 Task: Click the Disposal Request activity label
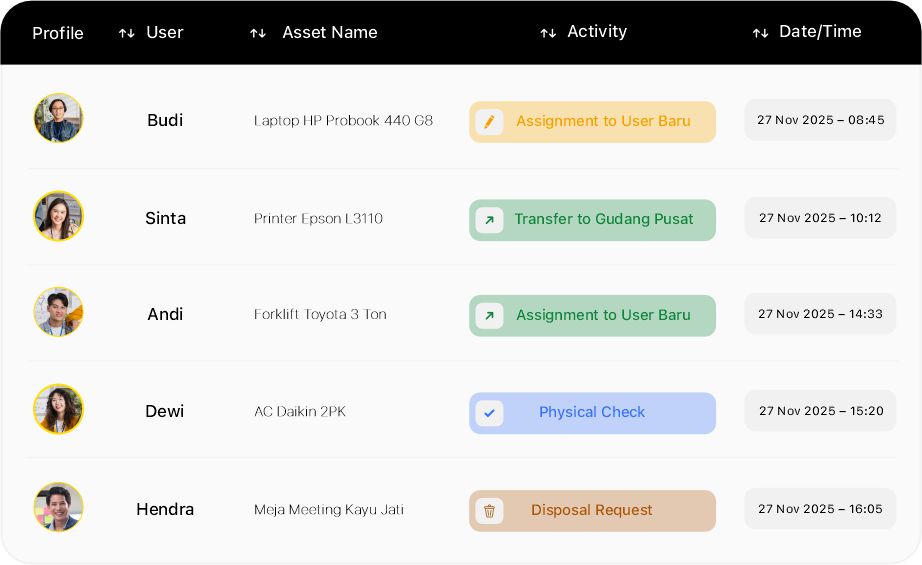click(x=591, y=511)
